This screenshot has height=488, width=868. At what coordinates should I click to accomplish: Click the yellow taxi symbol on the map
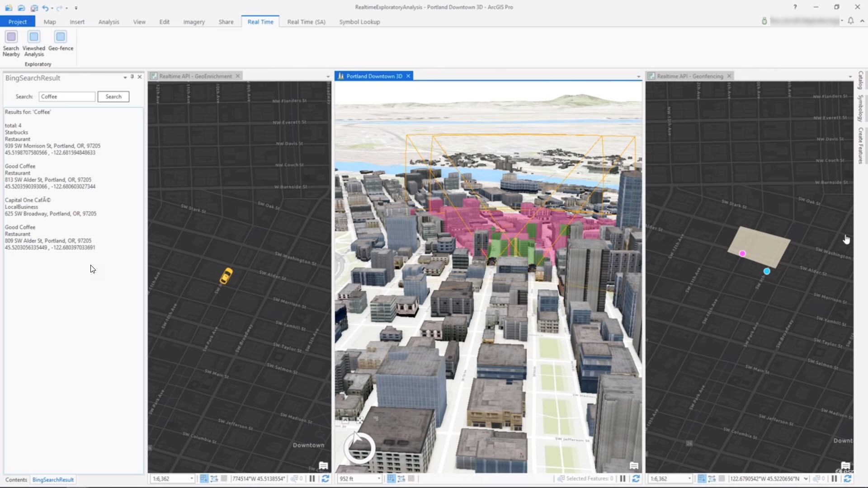click(x=226, y=276)
